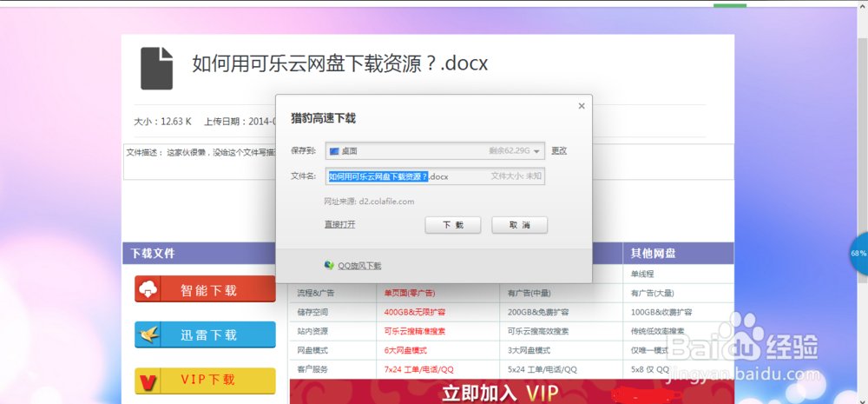Click the 立即加入 VIP banner

click(512, 391)
